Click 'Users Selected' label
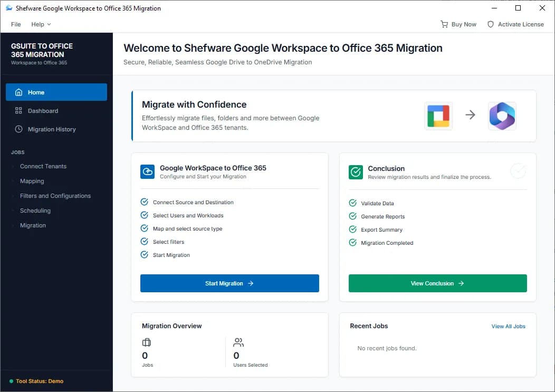 click(250, 365)
